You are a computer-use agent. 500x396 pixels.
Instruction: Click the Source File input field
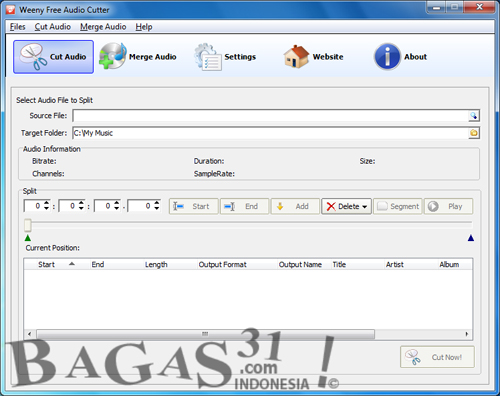pos(270,116)
